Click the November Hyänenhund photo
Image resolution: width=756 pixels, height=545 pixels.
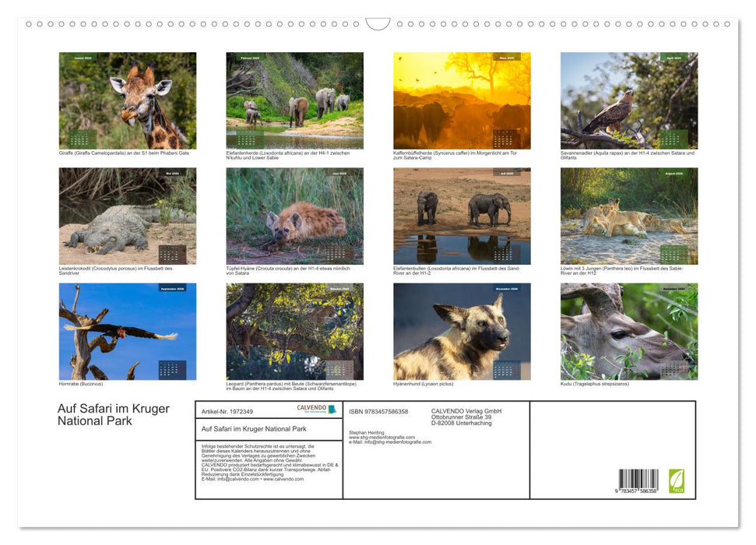point(462,331)
